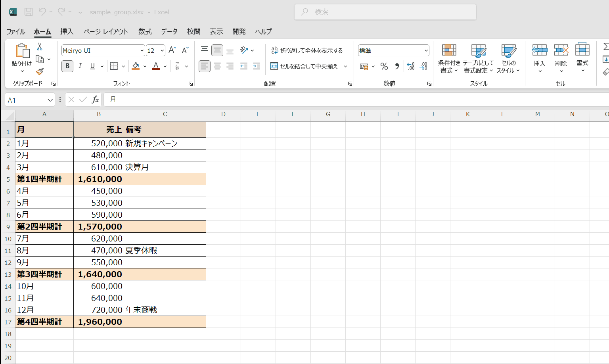Image resolution: width=609 pixels, height=364 pixels.
Task: Open the 標準 number format dropdown
Action: 426,50
